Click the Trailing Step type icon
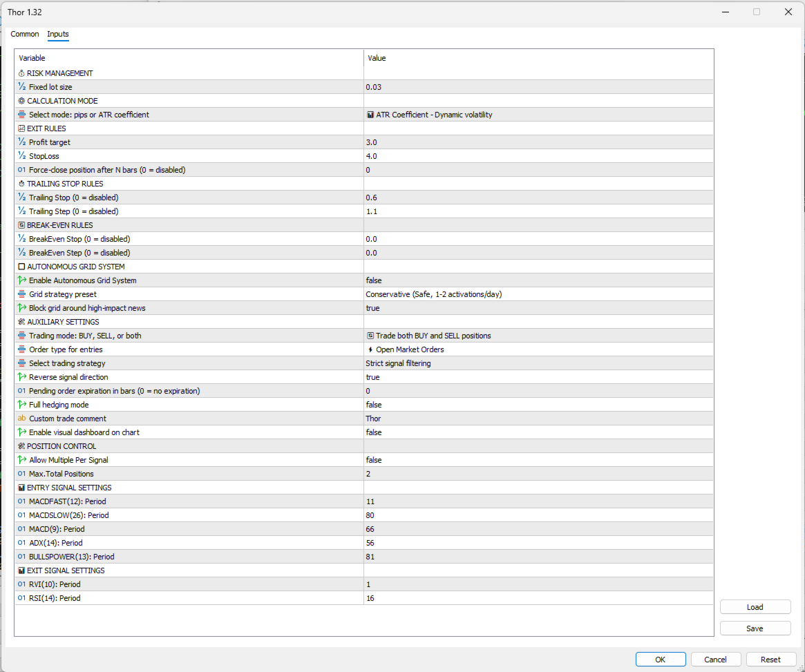The width and height of the screenshot is (805, 672). coord(21,211)
